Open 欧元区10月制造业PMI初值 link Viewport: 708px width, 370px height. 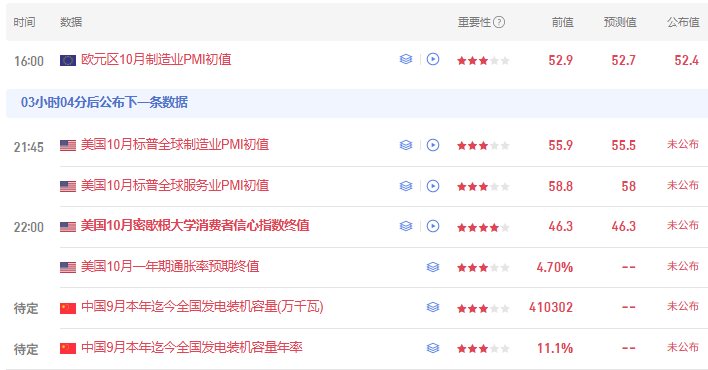coord(156,60)
